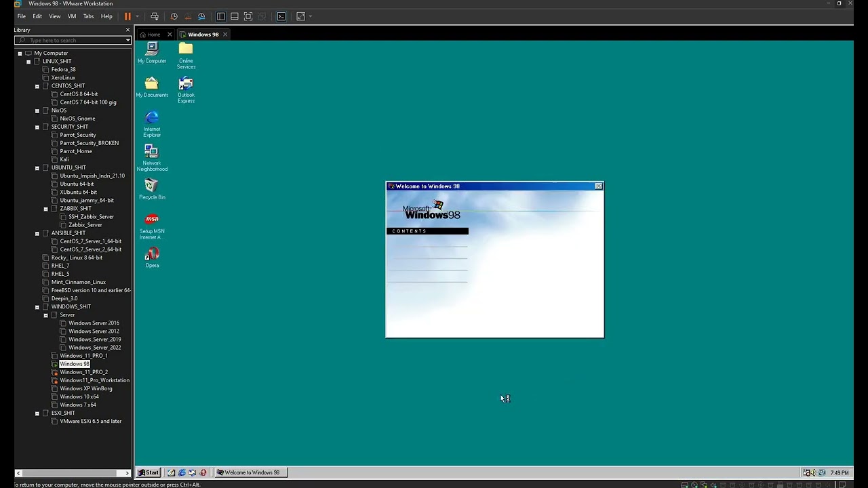Select Windows Server 2016 entry
This screenshot has width=868, height=488.
click(x=94, y=323)
